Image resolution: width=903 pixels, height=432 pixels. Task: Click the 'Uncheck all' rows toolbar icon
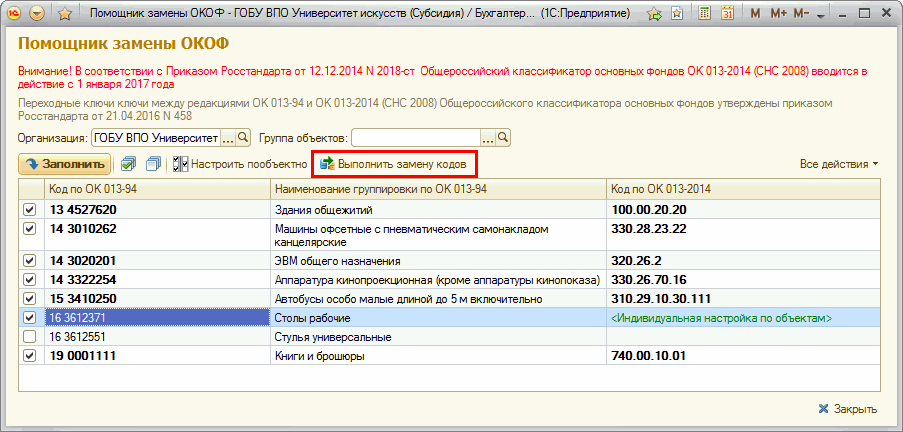(153, 163)
